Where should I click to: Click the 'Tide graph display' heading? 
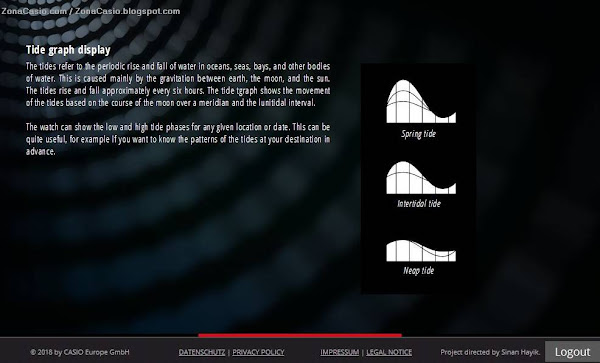click(68, 50)
